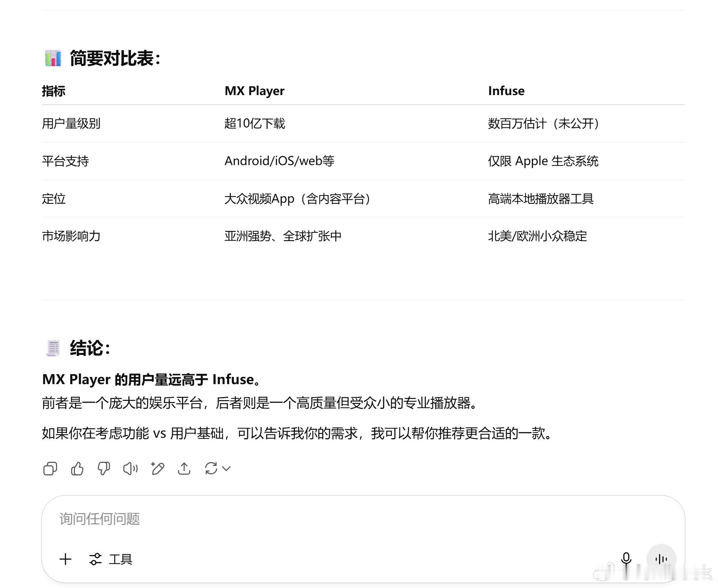Open the 工具 tools menu
This screenshot has width=718, height=588.
tap(111, 559)
